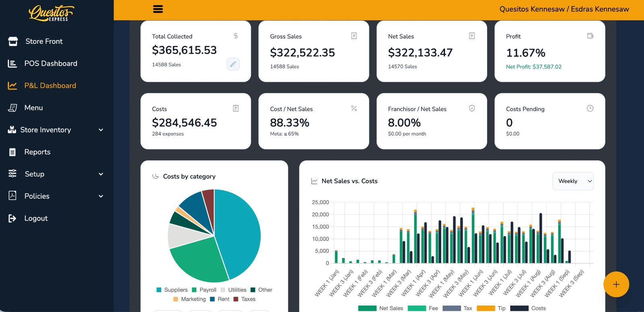
Task: Click the Logout arrow icon
Action: [12, 218]
